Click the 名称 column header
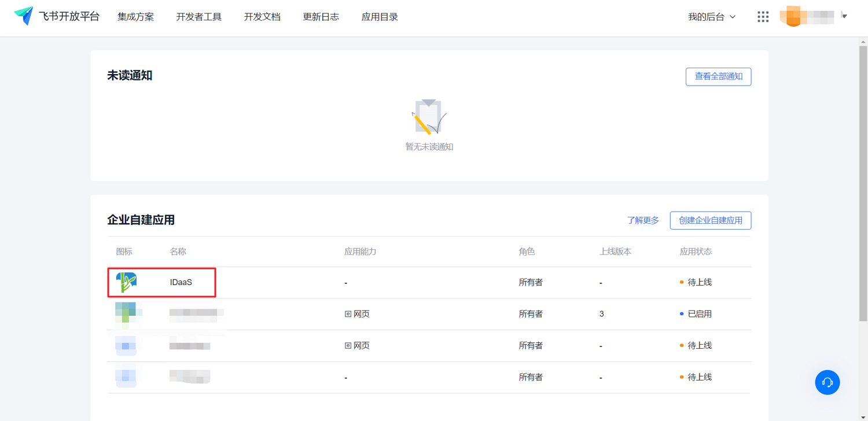The width and height of the screenshot is (868, 421). tap(178, 252)
